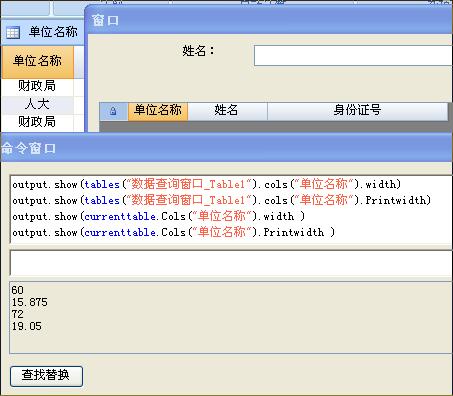This screenshot has width=453, height=396.
Task: Click the 窗口 title bar
Action: point(269,21)
